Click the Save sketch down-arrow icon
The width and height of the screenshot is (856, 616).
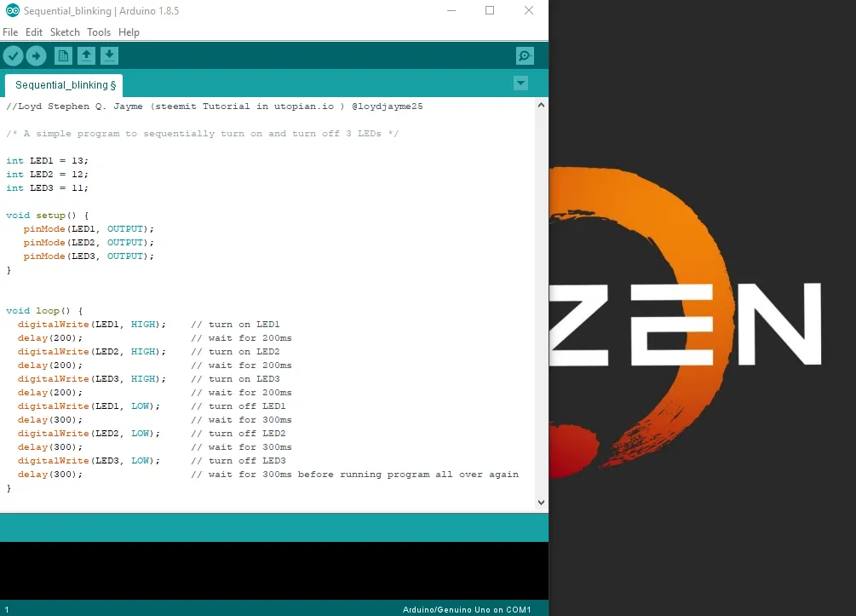tap(109, 55)
